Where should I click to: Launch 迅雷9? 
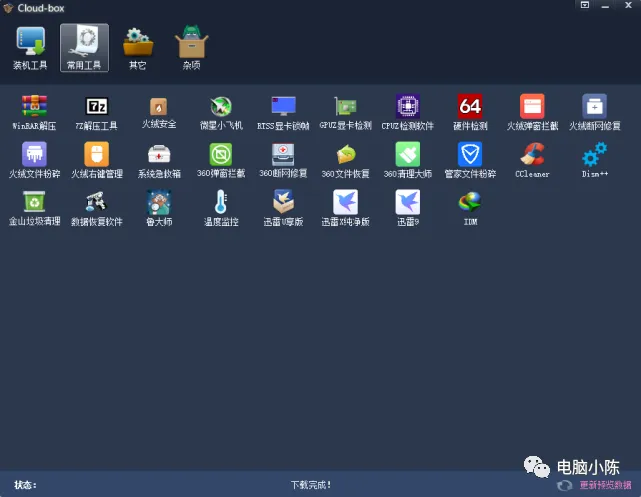click(408, 208)
